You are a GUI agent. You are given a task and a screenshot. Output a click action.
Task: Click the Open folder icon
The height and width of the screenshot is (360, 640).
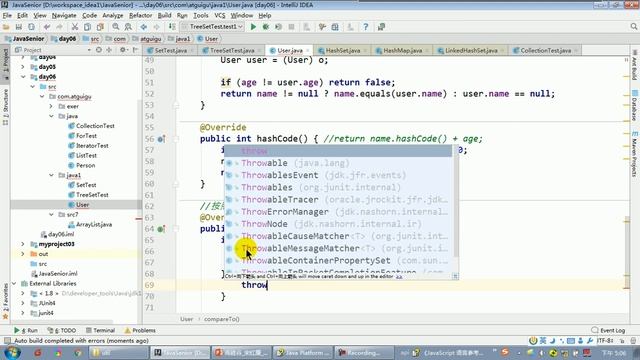(x=6, y=27)
